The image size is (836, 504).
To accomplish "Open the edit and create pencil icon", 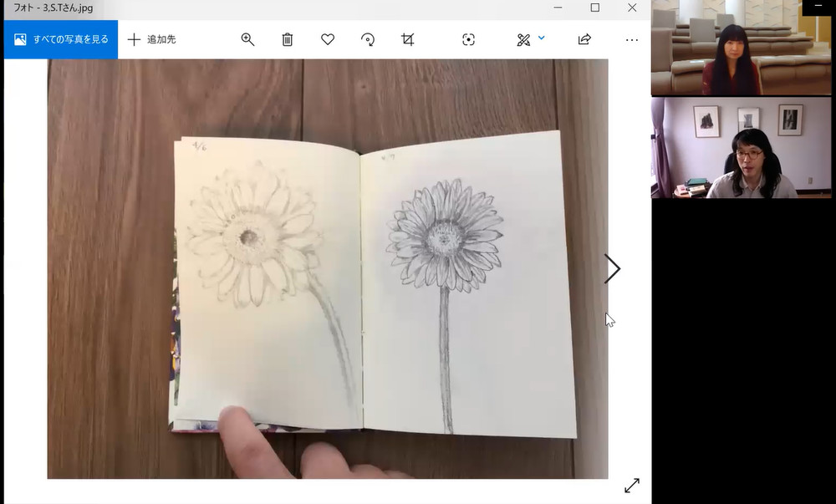I will coord(523,39).
